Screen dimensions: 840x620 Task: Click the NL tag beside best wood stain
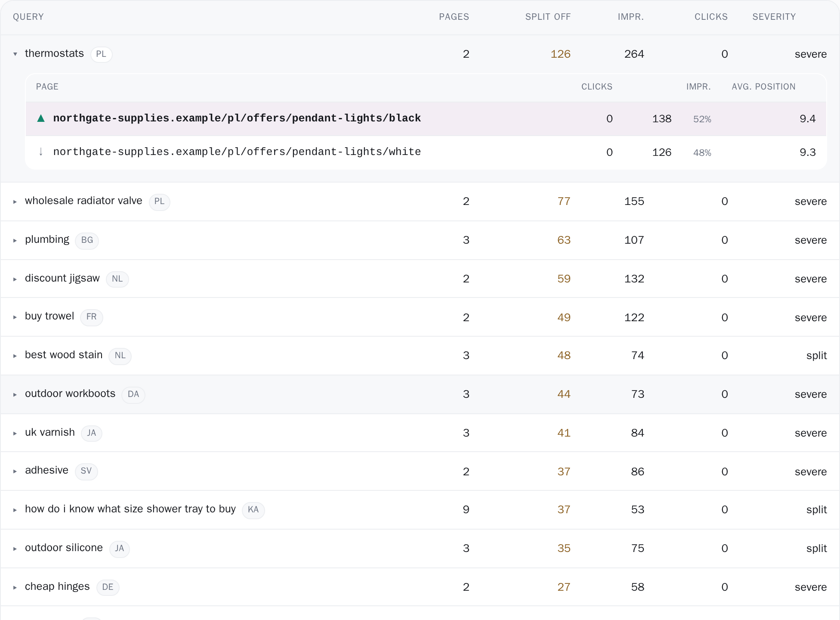(x=120, y=356)
